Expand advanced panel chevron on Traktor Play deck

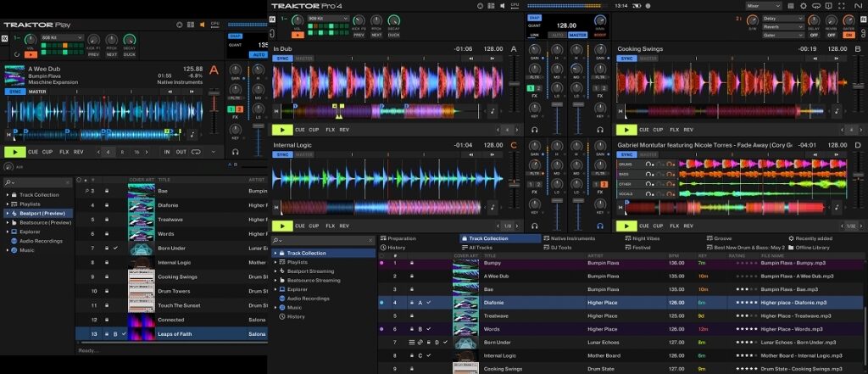[x=213, y=152]
